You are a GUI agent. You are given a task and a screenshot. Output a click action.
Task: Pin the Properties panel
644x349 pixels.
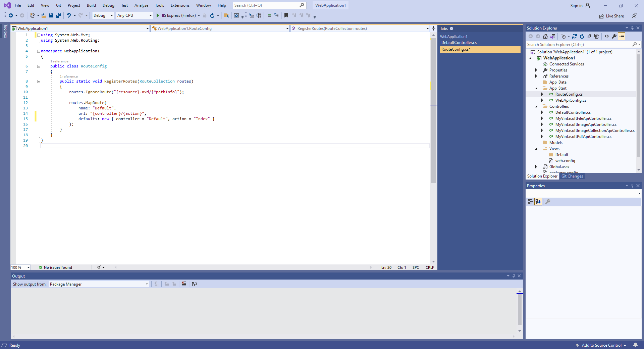pos(632,186)
